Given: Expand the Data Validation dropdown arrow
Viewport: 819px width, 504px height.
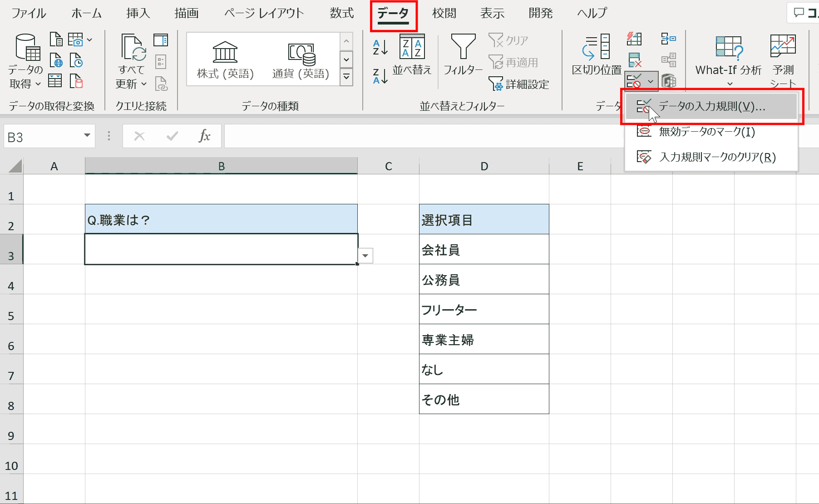Looking at the screenshot, I should click(651, 81).
